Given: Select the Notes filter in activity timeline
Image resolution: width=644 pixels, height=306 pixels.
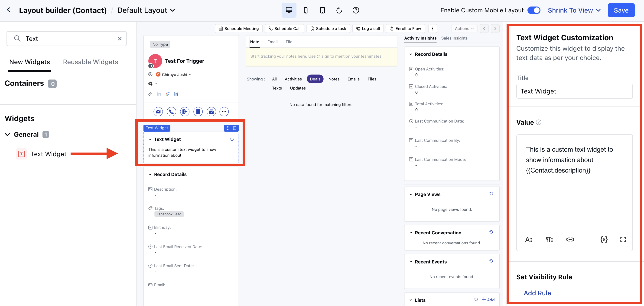Looking at the screenshot, I should [x=334, y=79].
